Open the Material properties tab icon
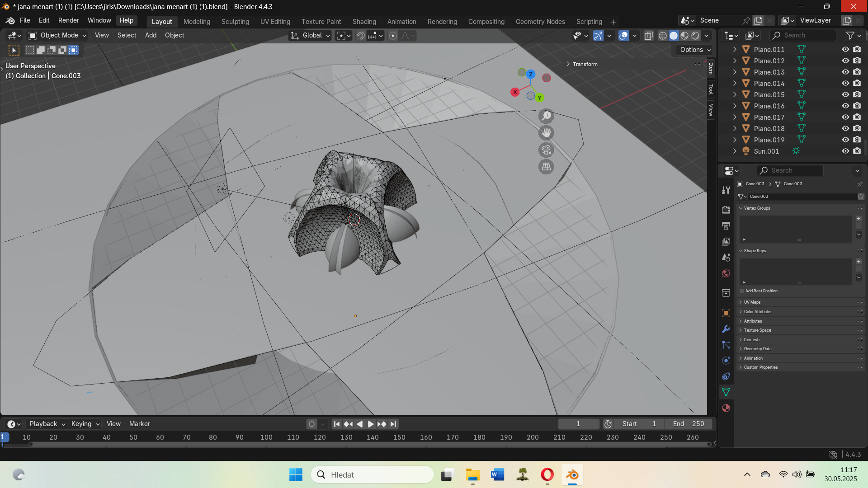 point(726,408)
